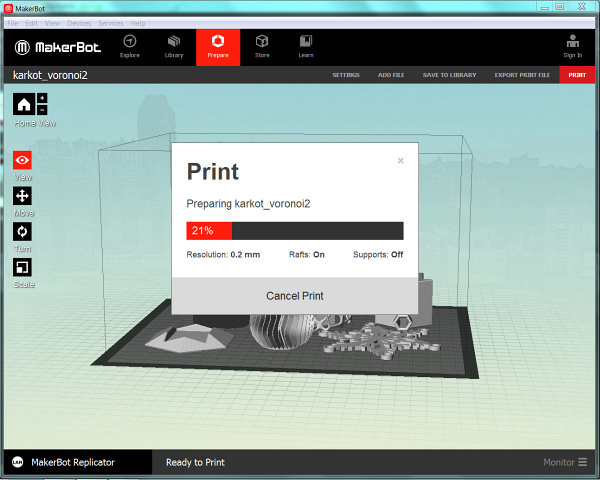Screen dimensions: 600x480
Task: Open the Monitor panel
Action: [x=565, y=462]
